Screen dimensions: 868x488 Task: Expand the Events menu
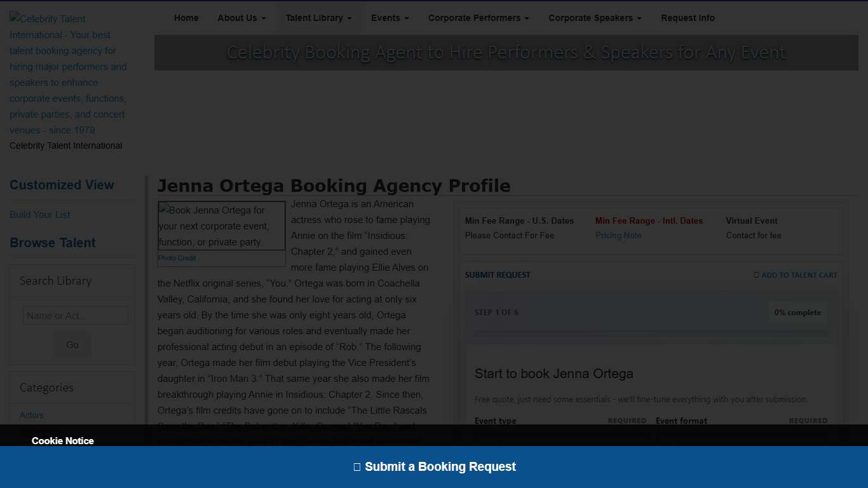[390, 18]
